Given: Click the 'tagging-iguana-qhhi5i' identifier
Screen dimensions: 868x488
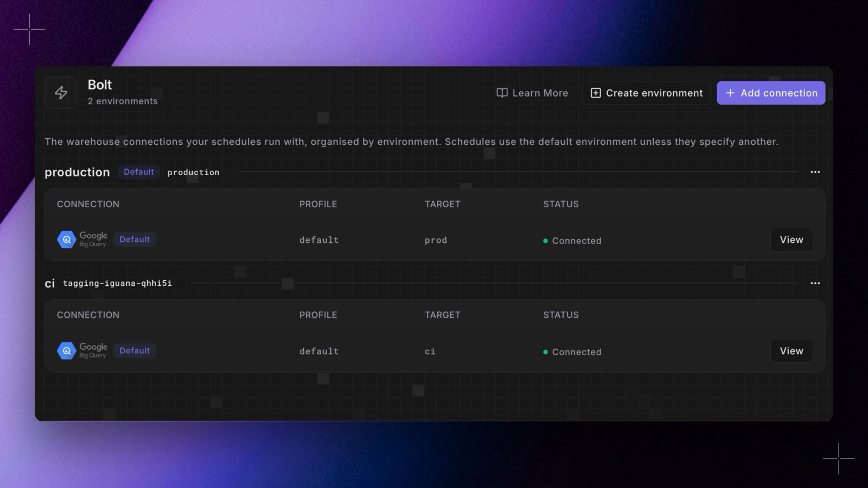Looking at the screenshot, I should pyautogui.click(x=117, y=283).
